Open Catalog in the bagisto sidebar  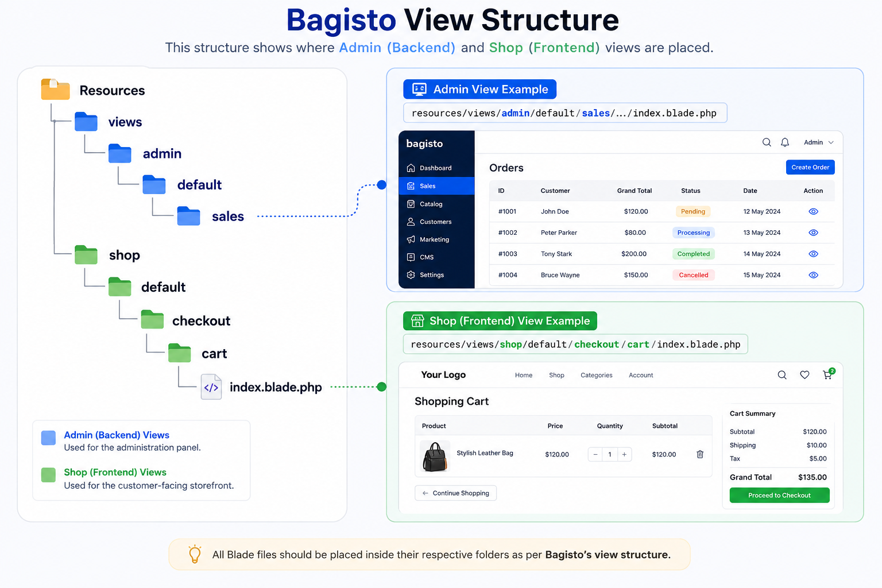pos(436,204)
